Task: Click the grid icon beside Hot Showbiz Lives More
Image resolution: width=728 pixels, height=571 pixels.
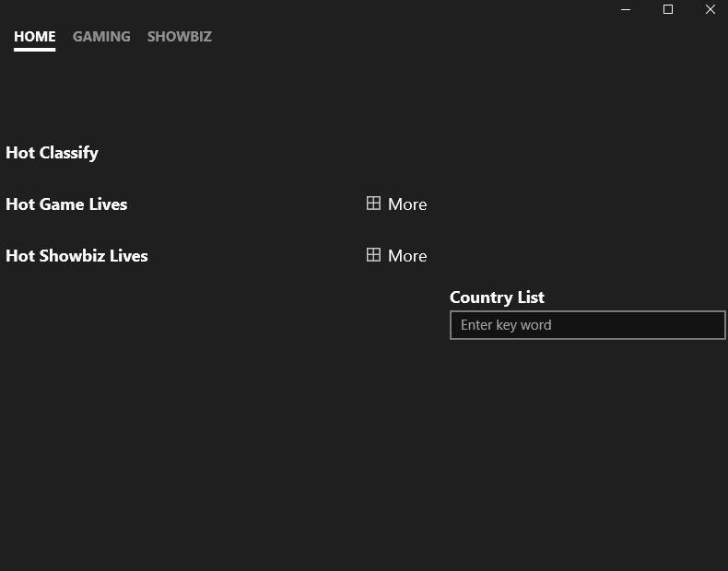Action: click(x=373, y=255)
